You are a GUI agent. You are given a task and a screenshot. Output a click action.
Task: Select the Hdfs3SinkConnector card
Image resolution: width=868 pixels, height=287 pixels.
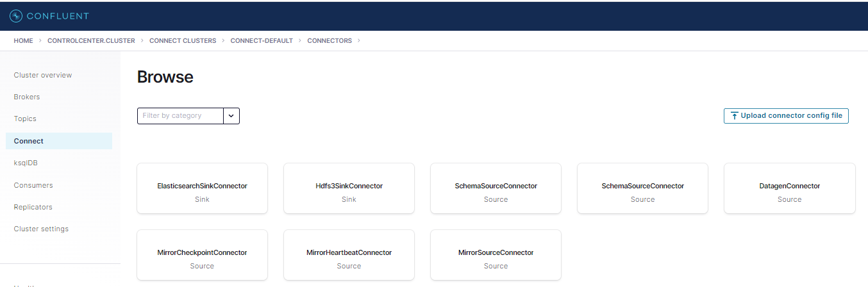tap(349, 188)
